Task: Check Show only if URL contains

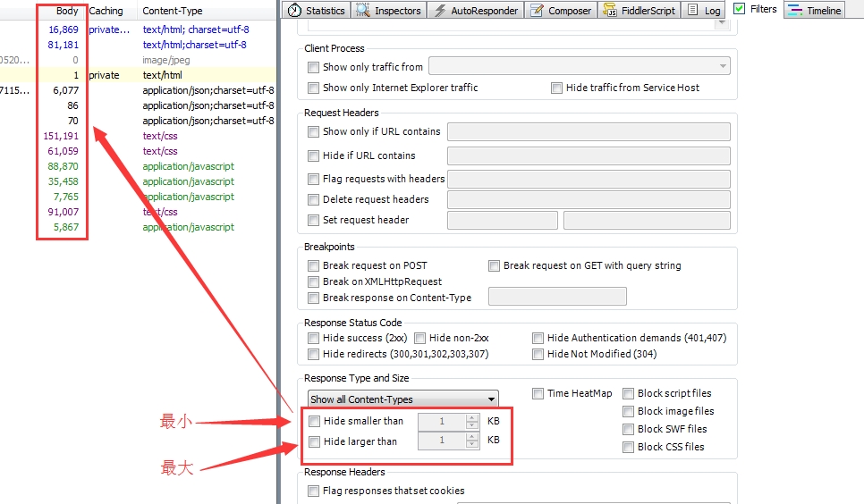Action: (x=314, y=131)
